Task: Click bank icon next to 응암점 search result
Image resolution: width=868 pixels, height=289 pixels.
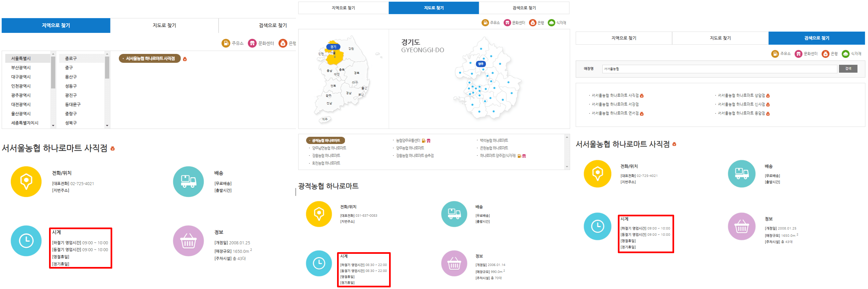Action: (x=768, y=114)
